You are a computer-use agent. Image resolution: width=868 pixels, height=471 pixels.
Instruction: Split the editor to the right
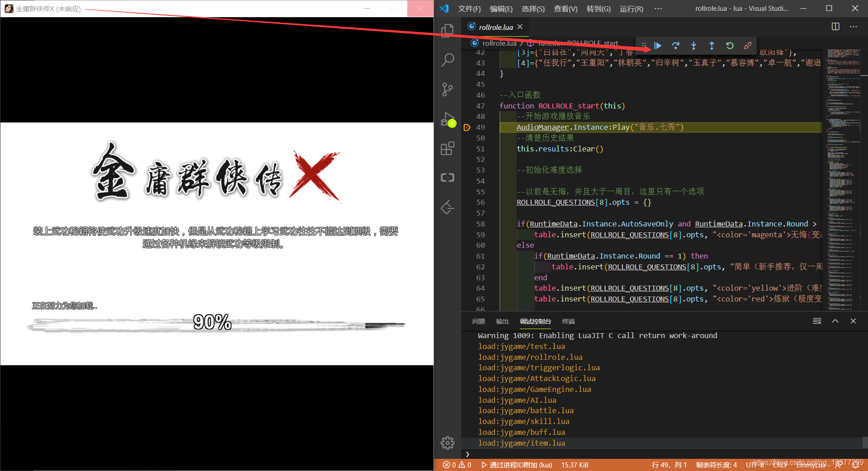(x=835, y=27)
